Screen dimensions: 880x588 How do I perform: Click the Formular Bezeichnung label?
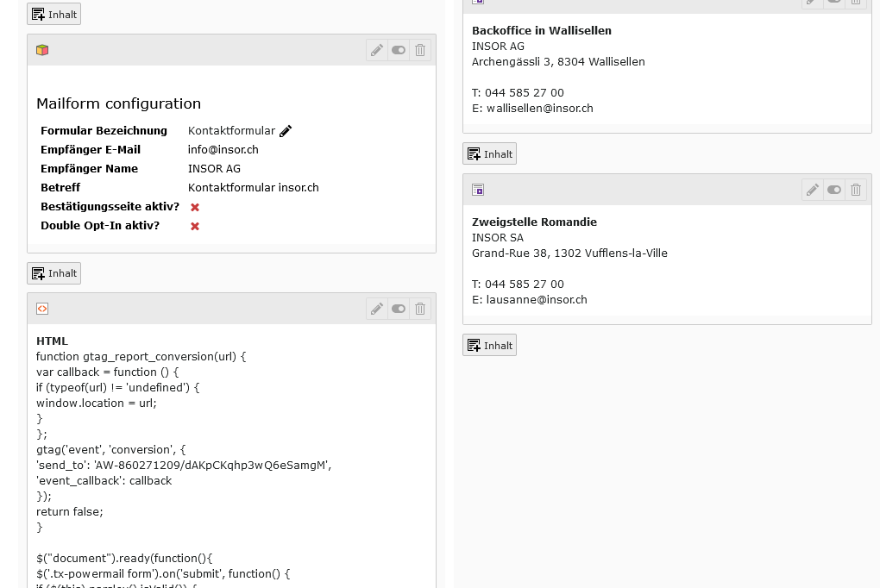[x=104, y=131]
